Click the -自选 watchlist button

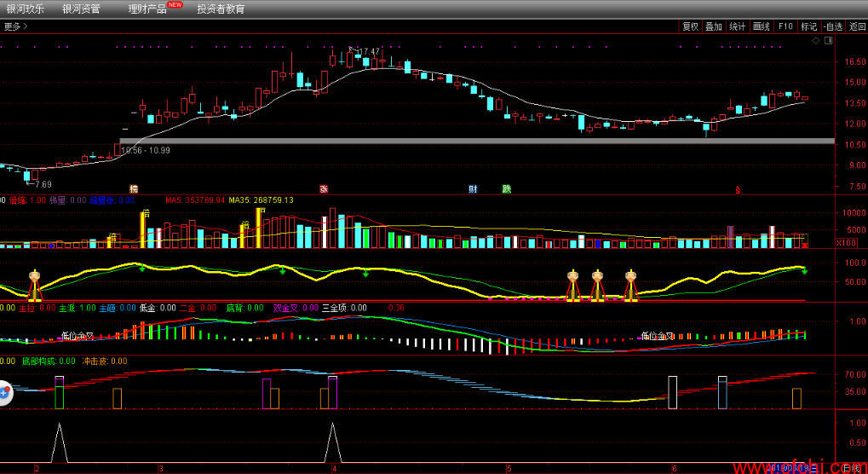click(833, 26)
